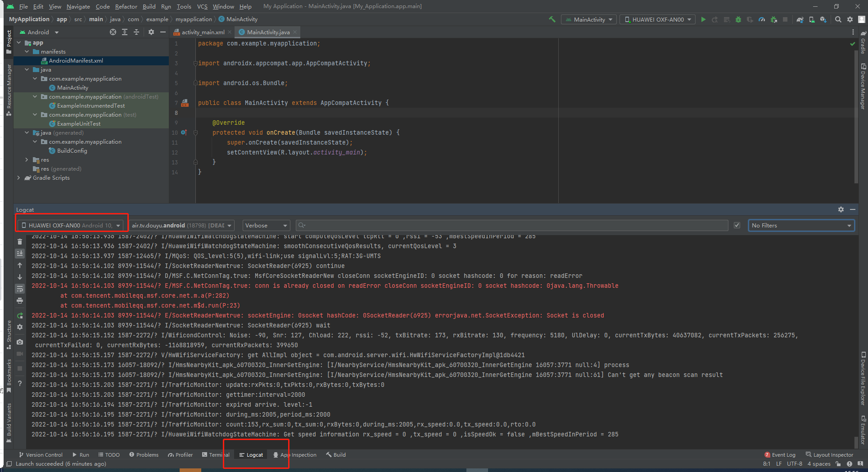Restart logcat with the green restart icon
868x472 pixels.
click(20, 316)
